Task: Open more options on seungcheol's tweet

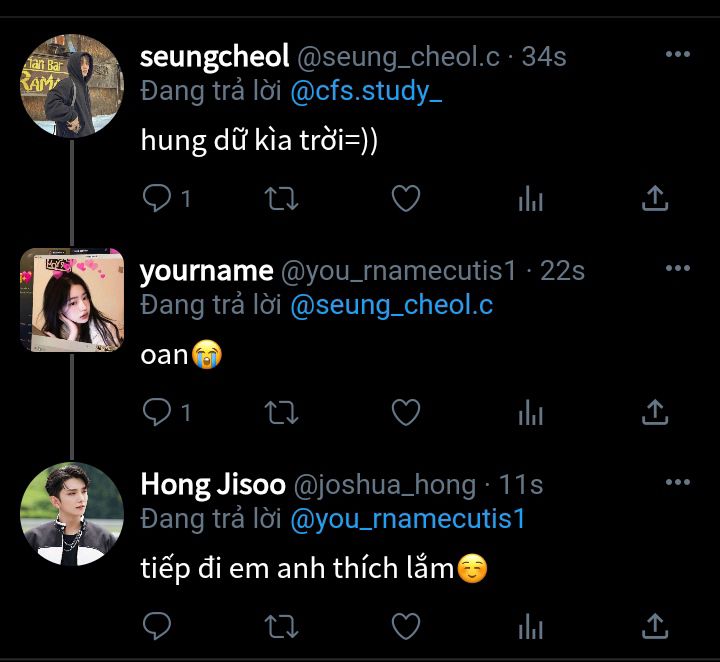Action: (x=678, y=55)
